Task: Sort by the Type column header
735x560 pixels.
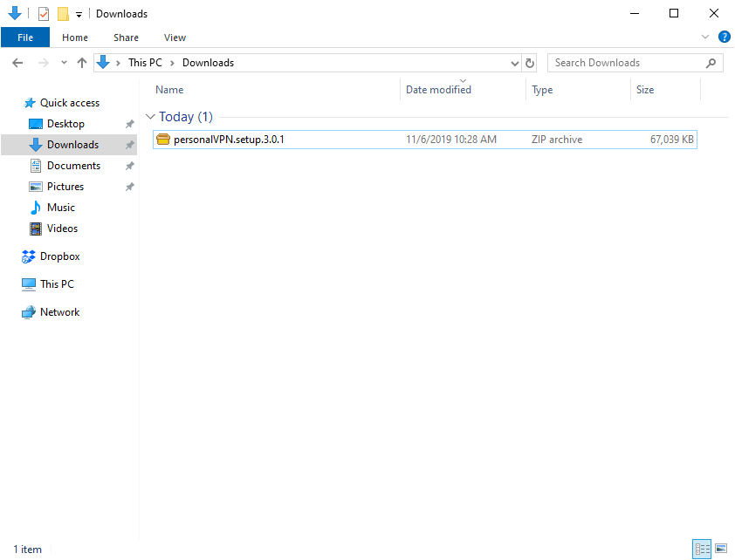Action: [x=542, y=90]
